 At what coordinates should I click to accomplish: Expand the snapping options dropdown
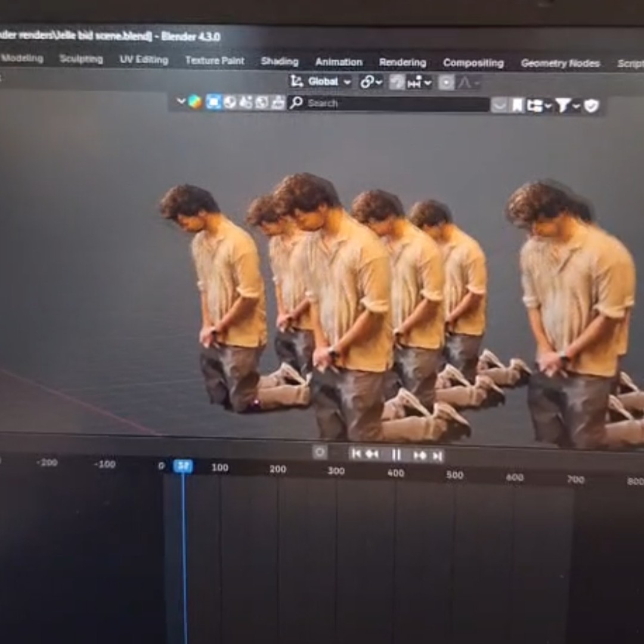420,83
